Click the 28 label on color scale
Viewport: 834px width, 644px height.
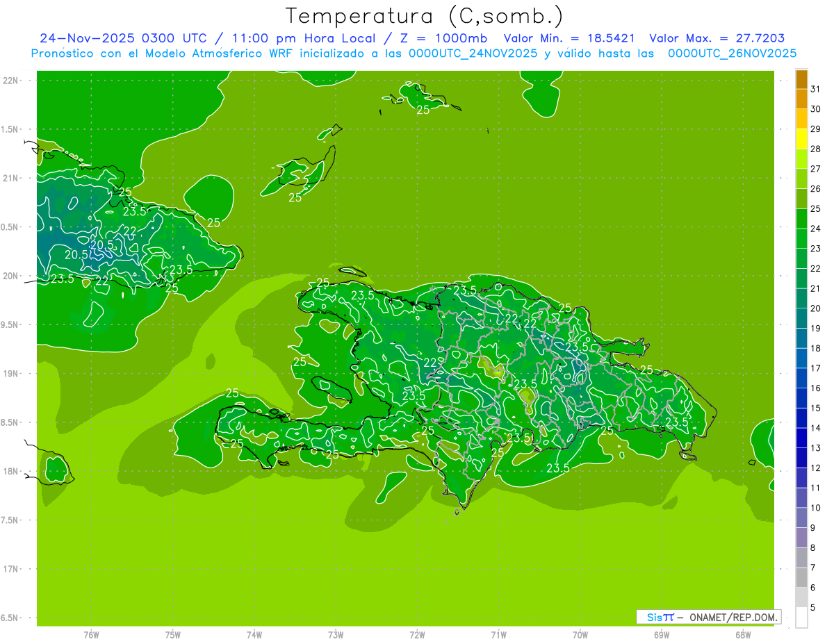pyautogui.click(x=816, y=149)
